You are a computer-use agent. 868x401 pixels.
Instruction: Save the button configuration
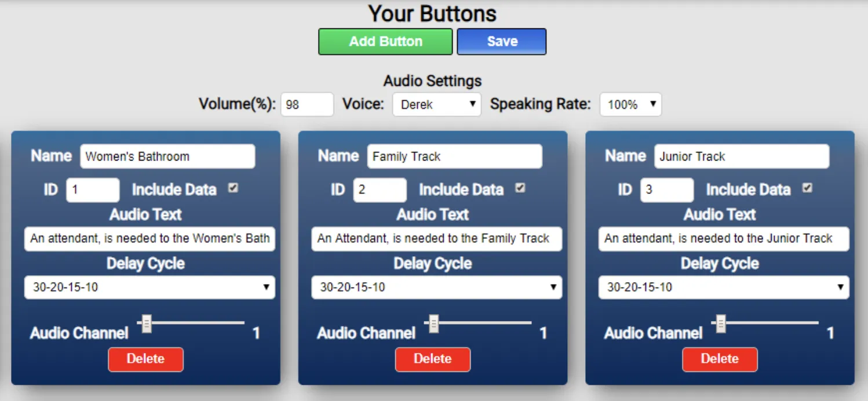pyautogui.click(x=501, y=41)
